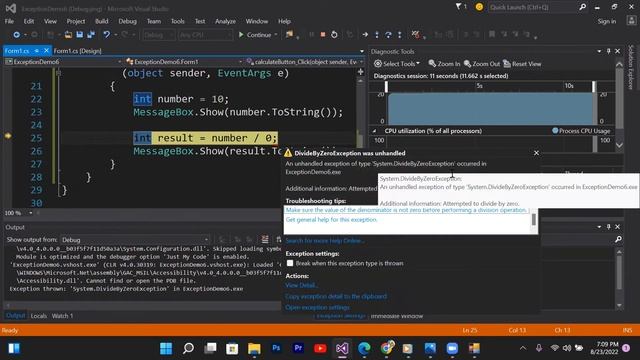
Task: Open the Select Tools dropdown
Action: coord(396,64)
